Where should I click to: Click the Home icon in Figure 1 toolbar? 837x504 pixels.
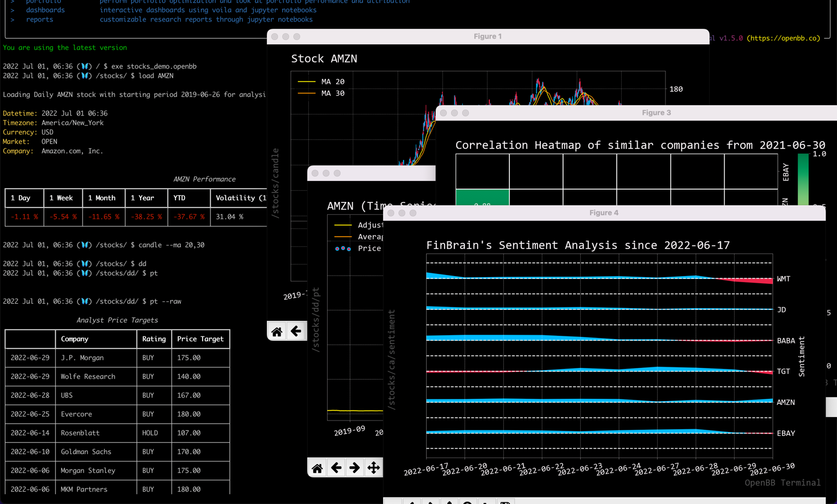click(277, 331)
